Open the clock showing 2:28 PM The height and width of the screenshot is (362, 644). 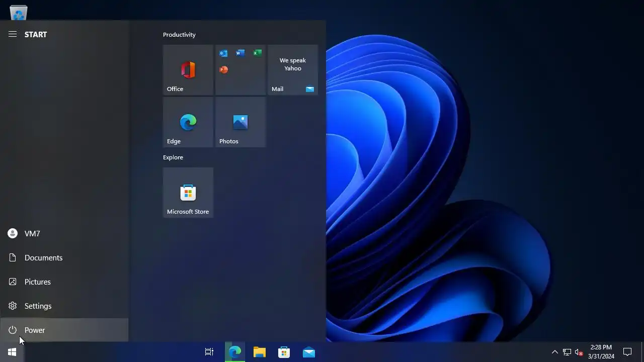601,352
